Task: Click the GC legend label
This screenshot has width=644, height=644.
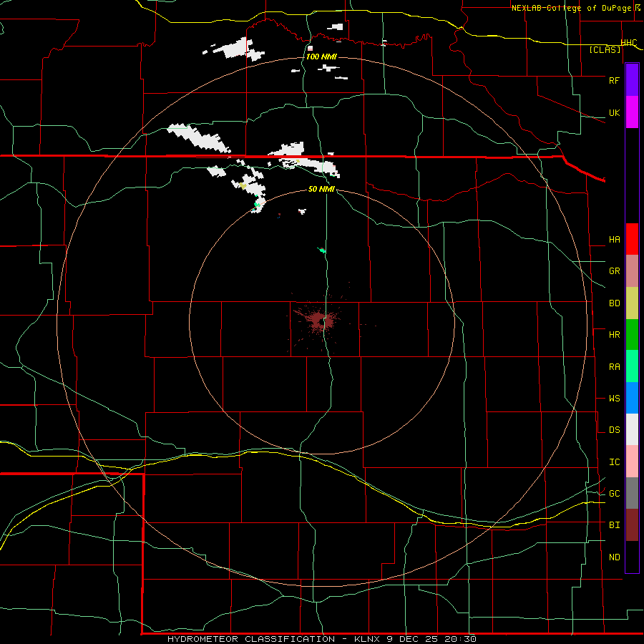Action: (614, 493)
